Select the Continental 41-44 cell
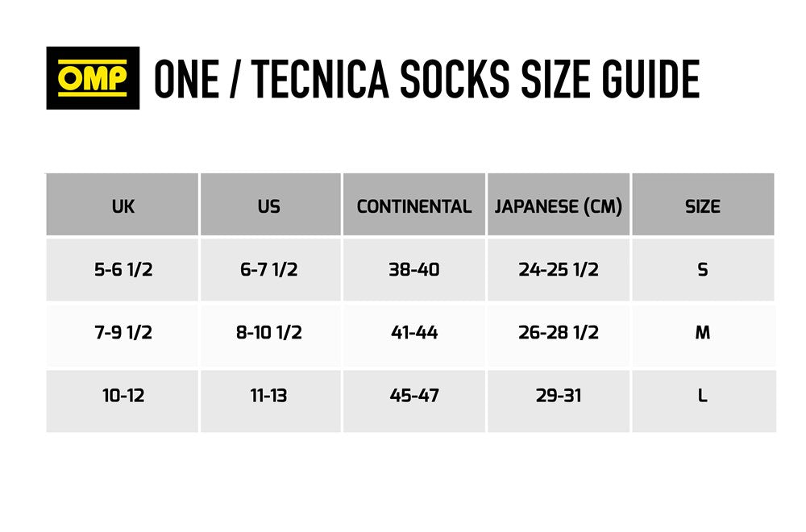The width and height of the screenshot is (806, 532). coord(414,332)
